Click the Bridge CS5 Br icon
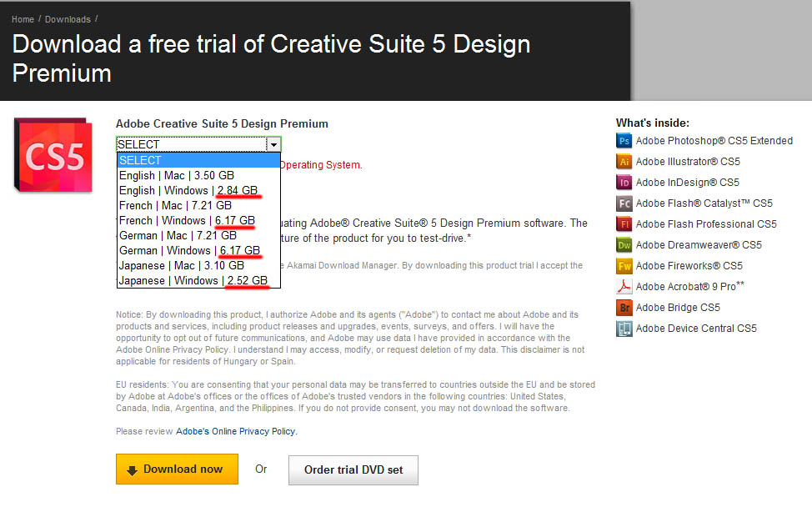This screenshot has height=507, width=812. coord(624,308)
